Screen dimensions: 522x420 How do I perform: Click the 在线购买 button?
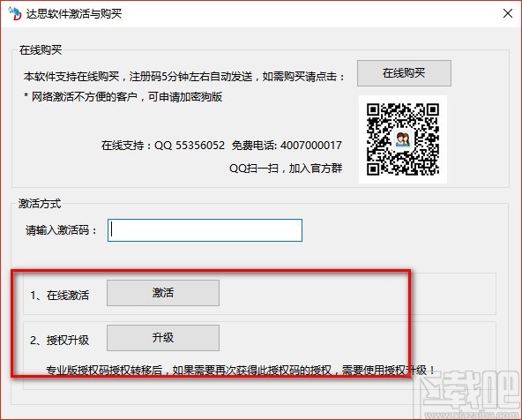coord(404,73)
